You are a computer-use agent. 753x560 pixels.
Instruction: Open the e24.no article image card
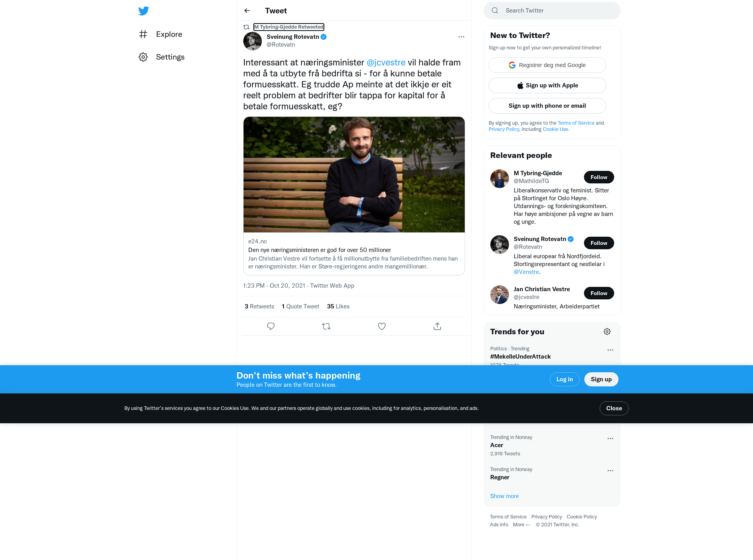(354, 174)
